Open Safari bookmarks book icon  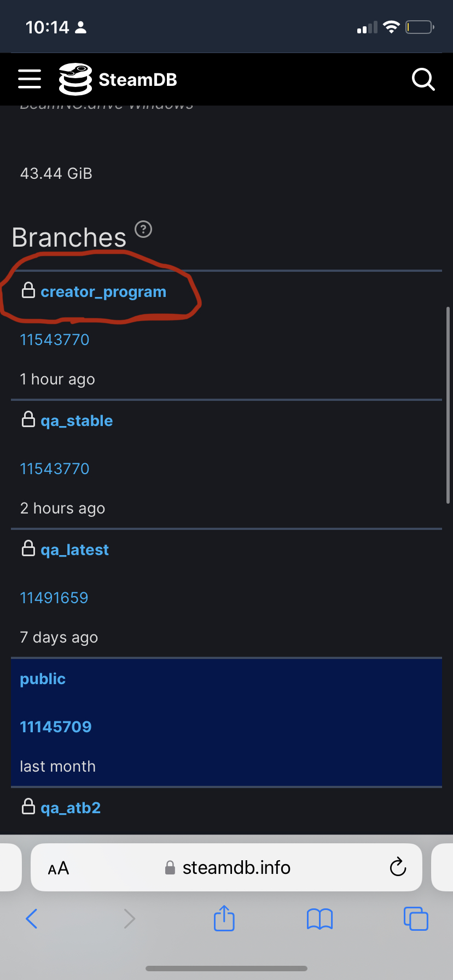(x=320, y=919)
